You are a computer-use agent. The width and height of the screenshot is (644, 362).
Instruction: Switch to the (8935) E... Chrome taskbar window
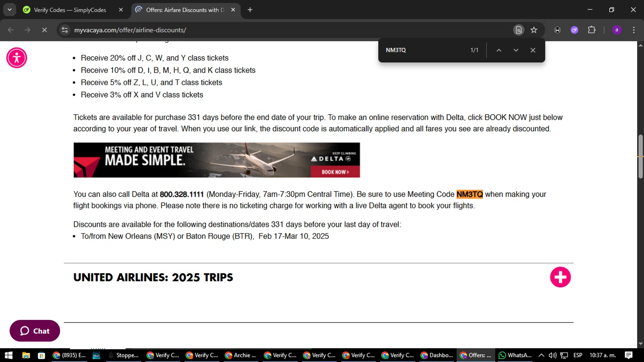70,355
